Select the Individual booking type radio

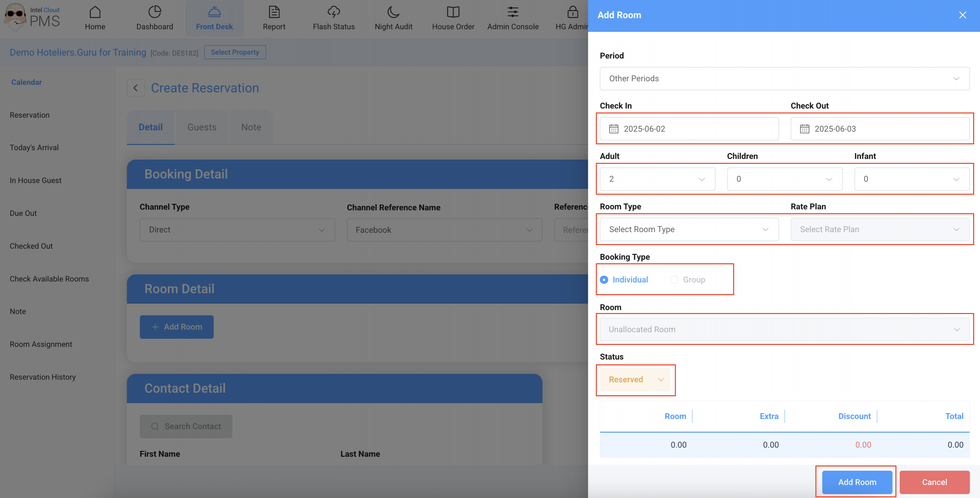(604, 280)
